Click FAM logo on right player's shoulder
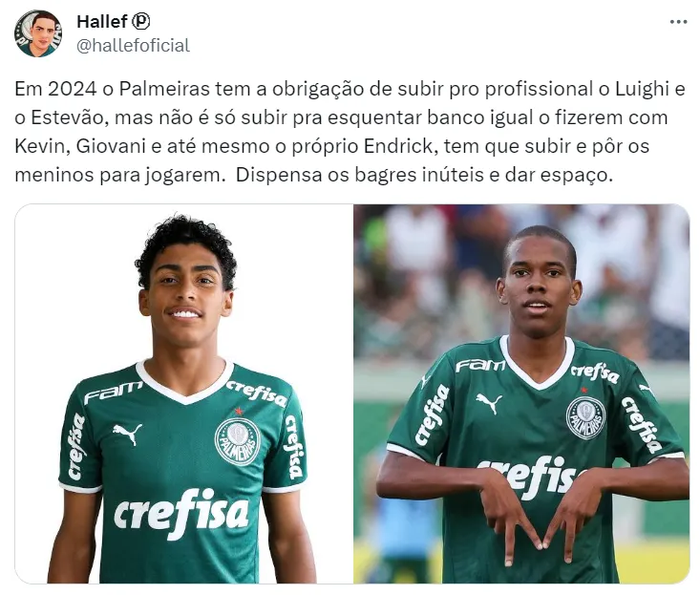 480,365
